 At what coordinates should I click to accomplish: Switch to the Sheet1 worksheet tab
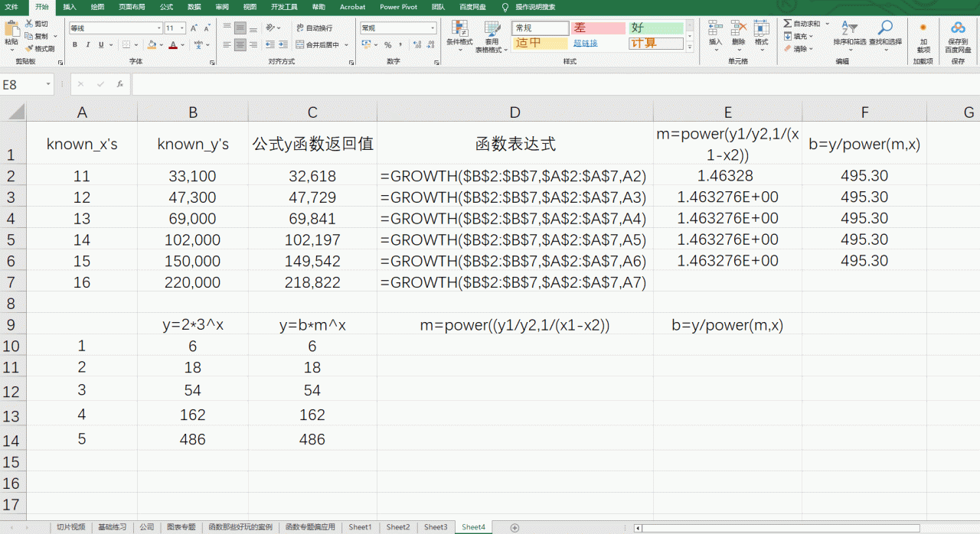click(x=360, y=527)
